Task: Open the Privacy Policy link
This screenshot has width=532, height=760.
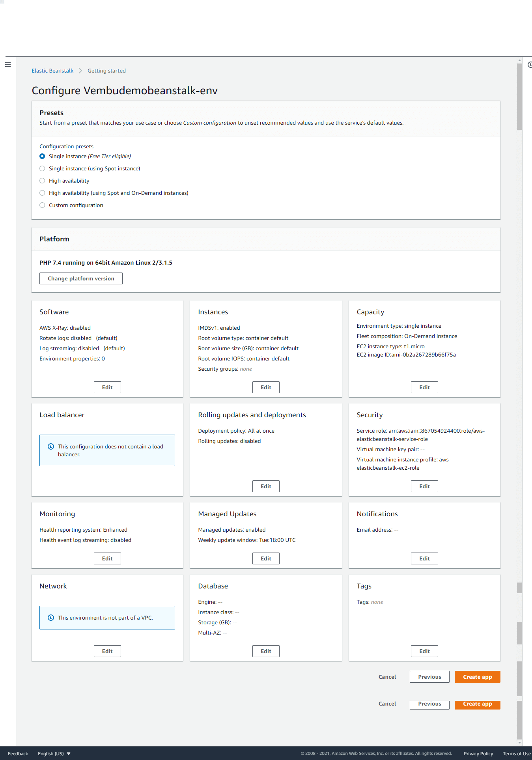Action: click(x=478, y=753)
